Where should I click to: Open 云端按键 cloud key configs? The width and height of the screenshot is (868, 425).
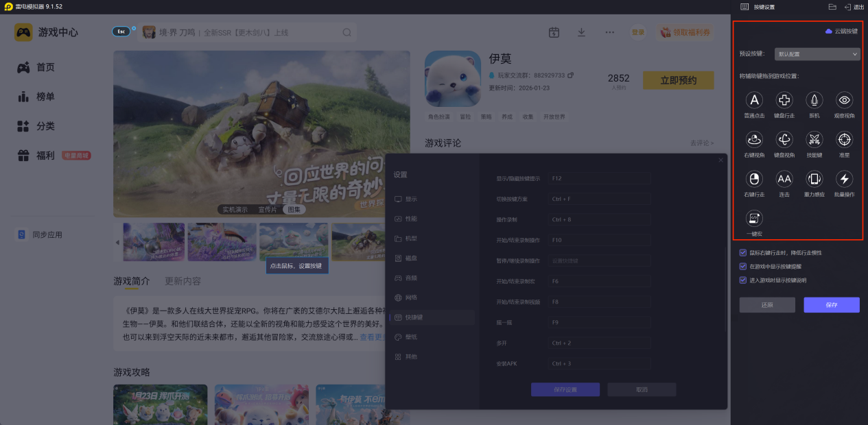tap(841, 32)
